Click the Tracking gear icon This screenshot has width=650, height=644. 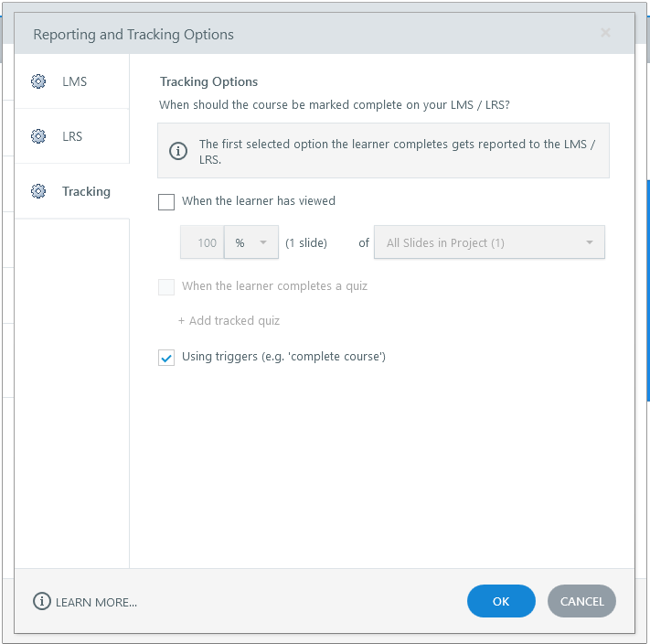pyautogui.click(x=38, y=191)
